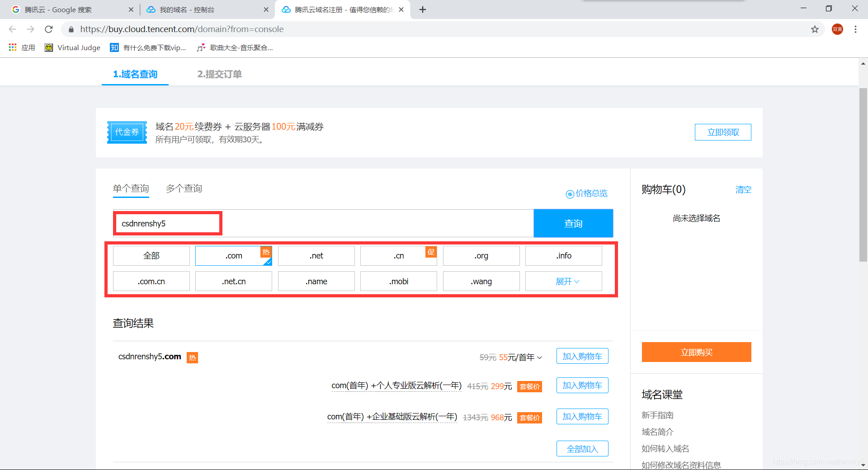Viewport: 868px width, 470px height.
Task: Add 企业基础版云解析 bundle to cart
Action: pos(582,417)
